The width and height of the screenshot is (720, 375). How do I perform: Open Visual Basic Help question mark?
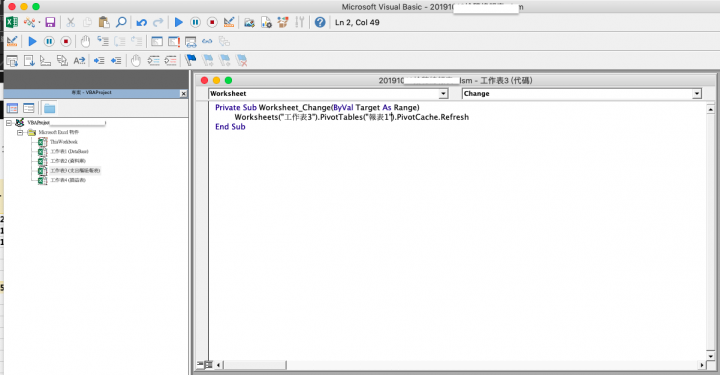click(320, 22)
